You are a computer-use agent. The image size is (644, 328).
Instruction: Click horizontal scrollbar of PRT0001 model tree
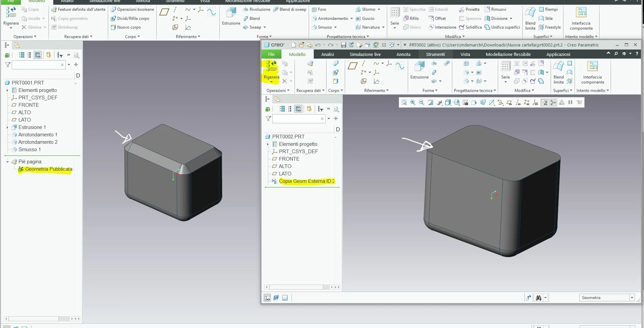(34, 319)
